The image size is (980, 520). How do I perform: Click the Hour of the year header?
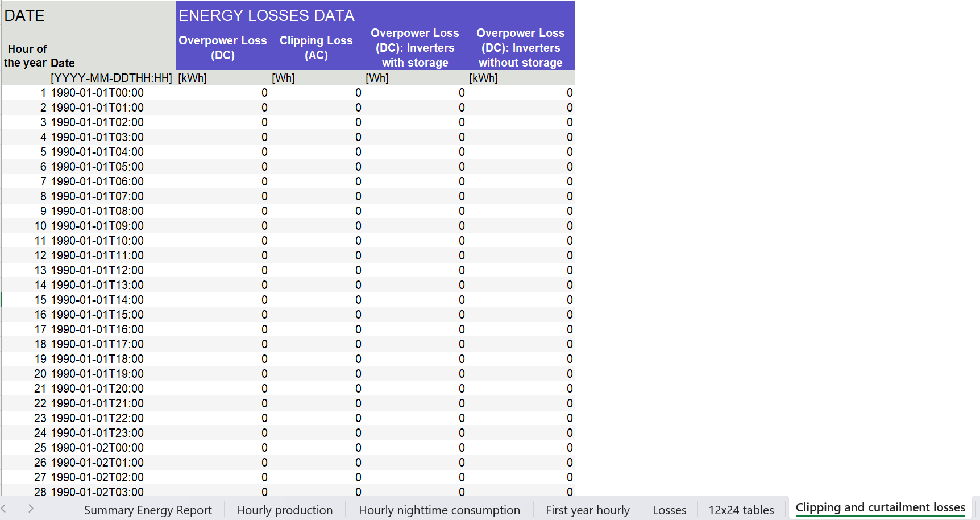pyautogui.click(x=26, y=56)
